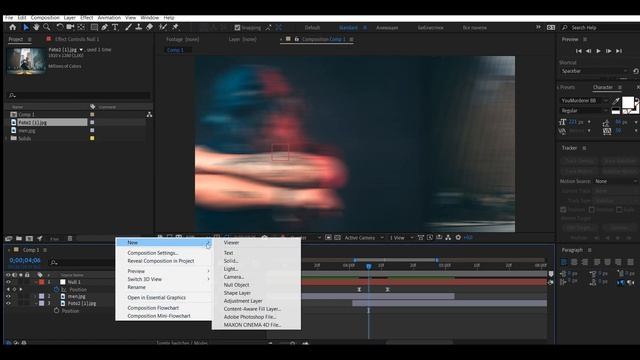Select the Hand tool

tap(36, 27)
